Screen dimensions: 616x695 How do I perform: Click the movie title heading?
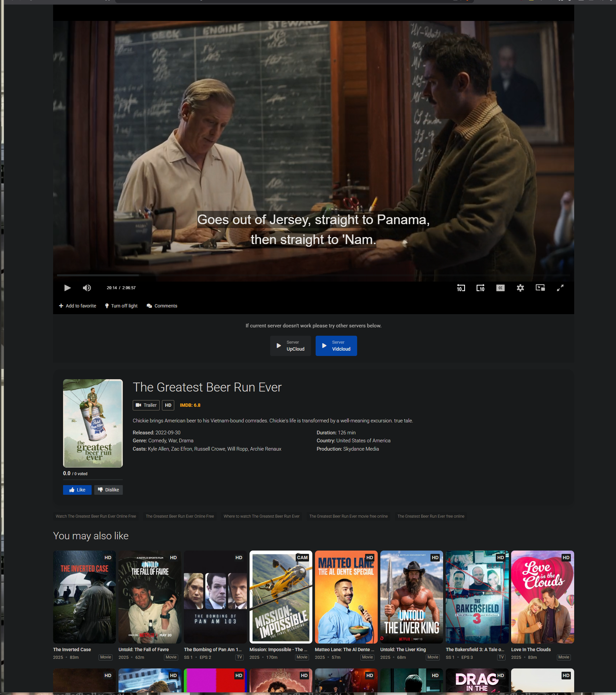tap(207, 387)
